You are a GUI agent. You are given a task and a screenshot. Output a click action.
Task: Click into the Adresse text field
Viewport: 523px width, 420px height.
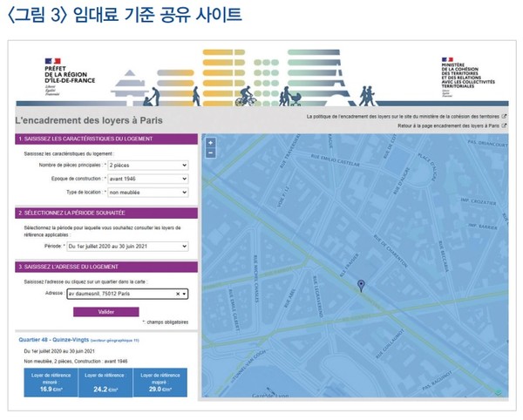coord(118,295)
